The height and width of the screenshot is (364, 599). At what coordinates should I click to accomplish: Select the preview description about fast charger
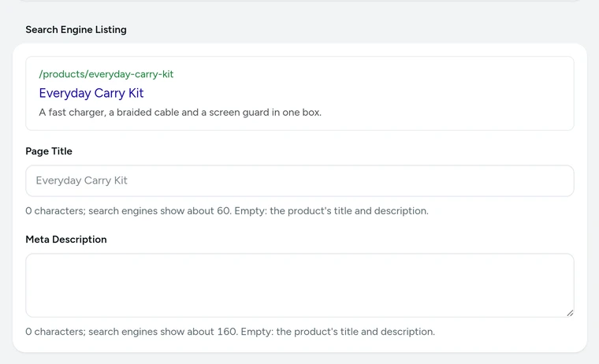(180, 113)
